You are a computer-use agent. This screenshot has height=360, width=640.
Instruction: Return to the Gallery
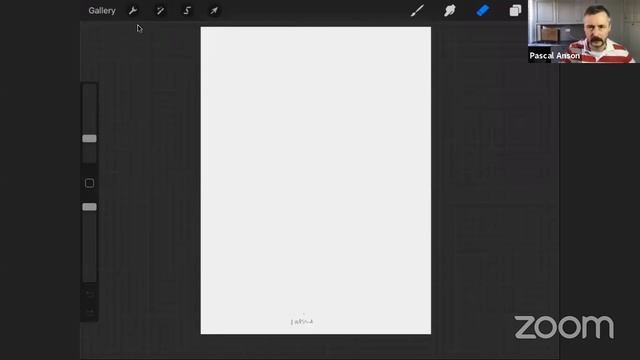(x=102, y=11)
